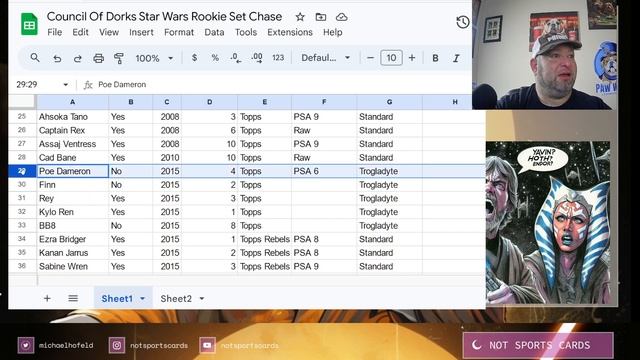The width and height of the screenshot is (640, 360).
Task: Click the font size field
Action: [391, 58]
